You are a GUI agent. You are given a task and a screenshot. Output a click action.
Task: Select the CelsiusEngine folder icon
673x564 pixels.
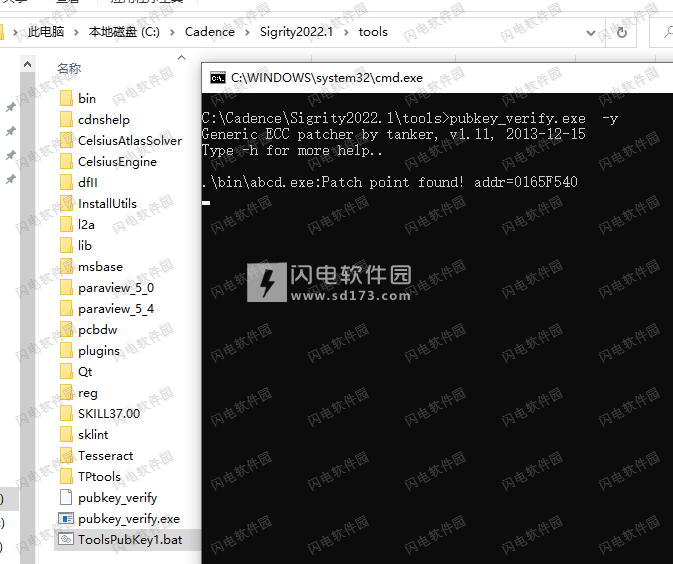click(x=66, y=161)
